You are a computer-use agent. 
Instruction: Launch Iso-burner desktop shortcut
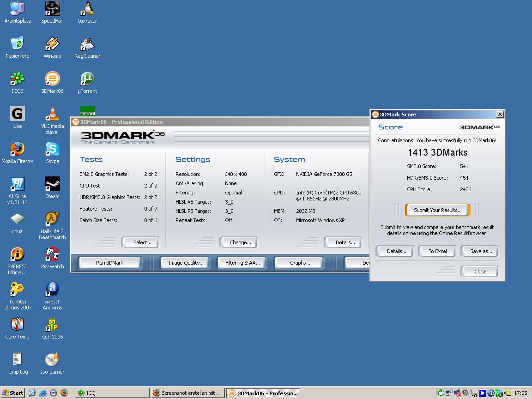tap(52, 363)
